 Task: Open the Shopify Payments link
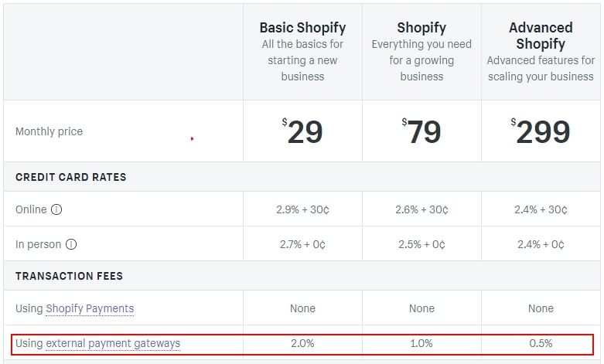pos(90,308)
